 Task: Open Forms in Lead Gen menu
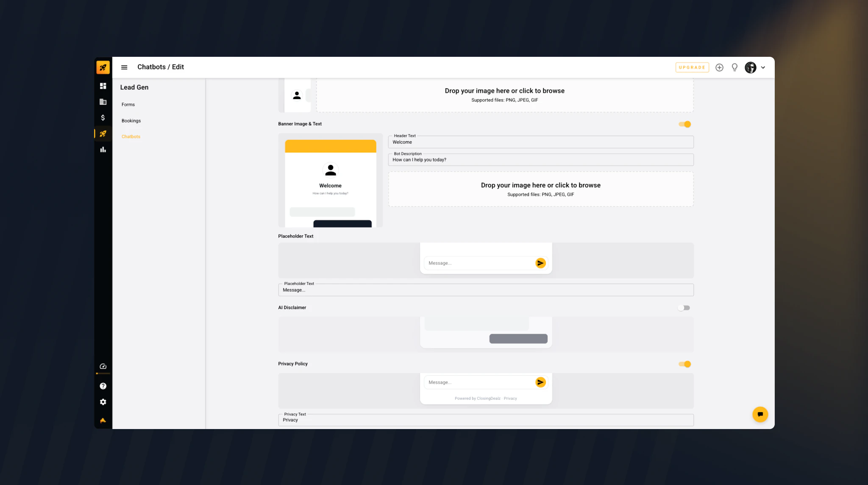(x=128, y=105)
